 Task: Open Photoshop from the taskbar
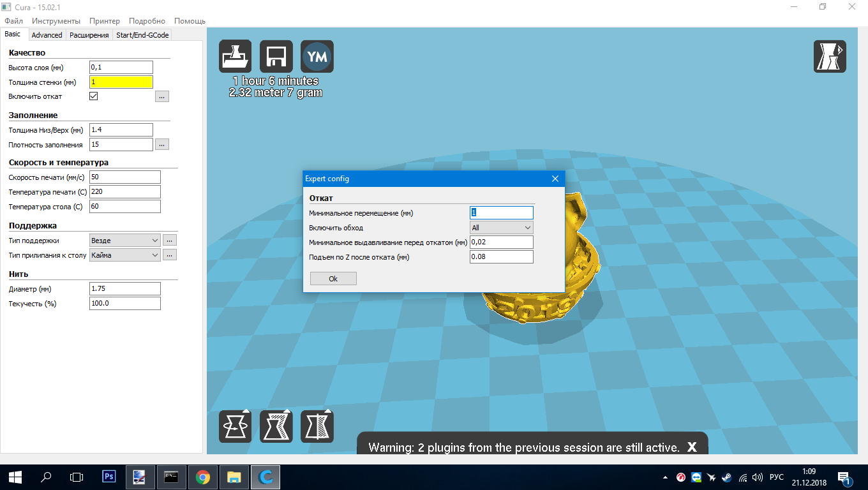pyautogui.click(x=109, y=476)
